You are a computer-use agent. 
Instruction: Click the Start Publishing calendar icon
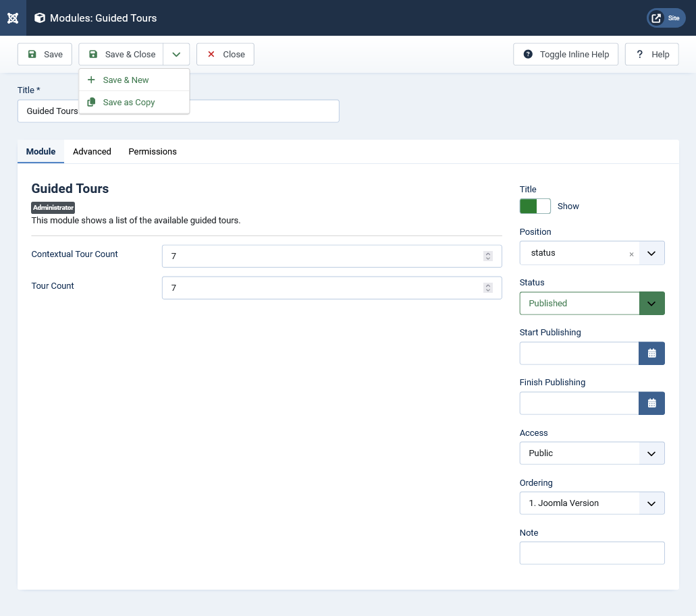(x=651, y=353)
